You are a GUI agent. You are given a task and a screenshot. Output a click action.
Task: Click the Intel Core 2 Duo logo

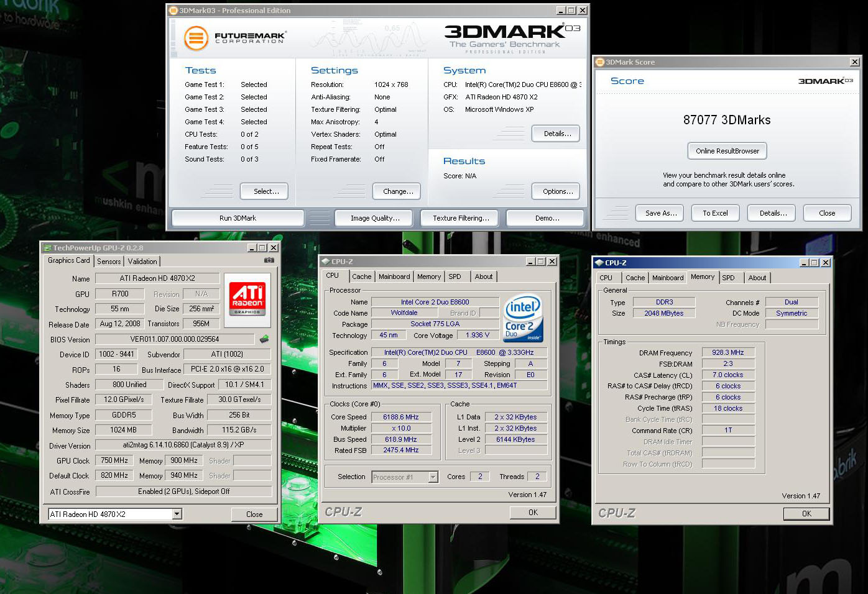pos(523,319)
